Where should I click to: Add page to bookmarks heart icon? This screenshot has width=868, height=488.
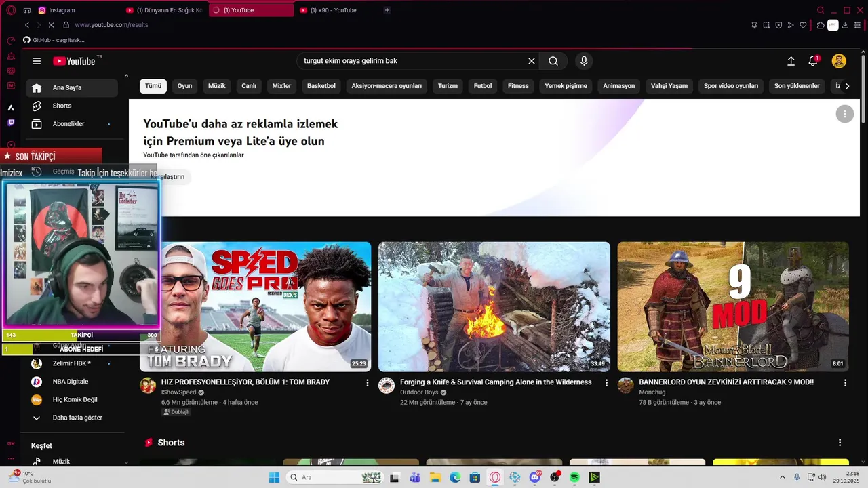point(803,25)
